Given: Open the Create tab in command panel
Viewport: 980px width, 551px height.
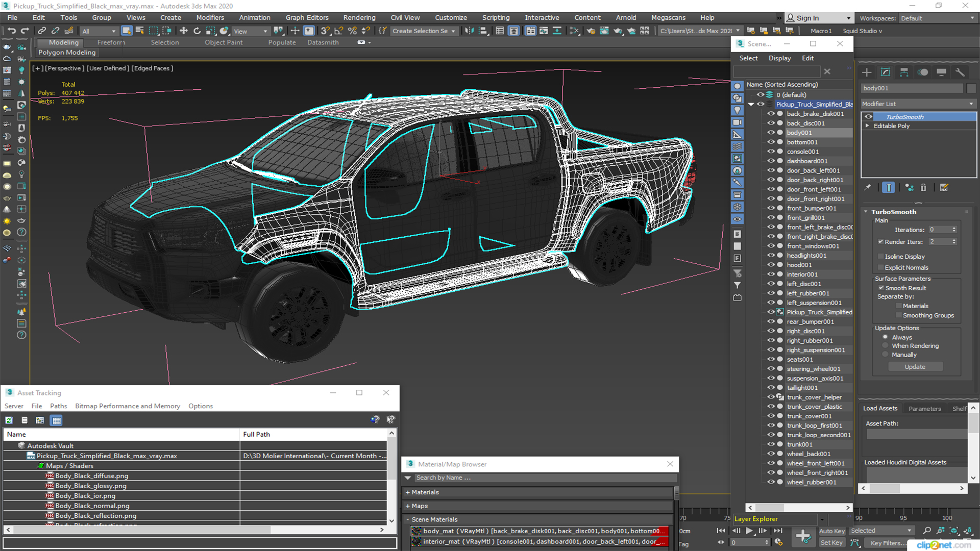Looking at the screenshot, I should pos(867,72).
